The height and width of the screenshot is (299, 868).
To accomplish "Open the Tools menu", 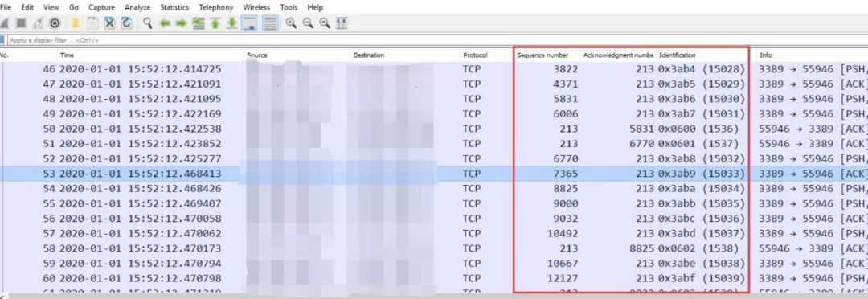I will (x=289, y=7).
